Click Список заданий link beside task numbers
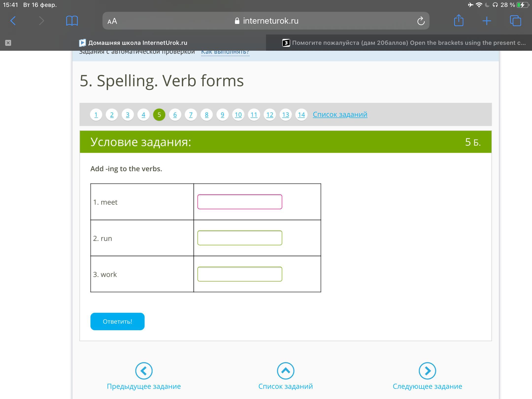The width and height of the screenshot is (532, 399). coord(340,115)
